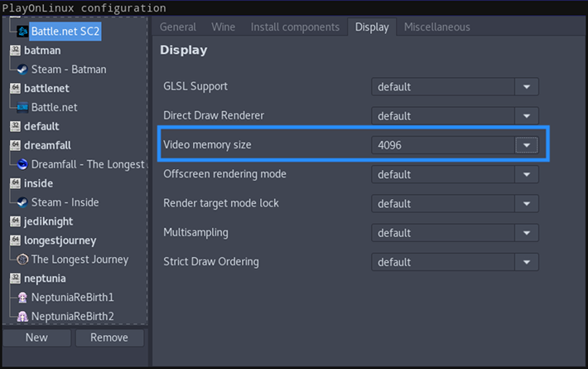Click the 64-bit icon beside inside
The width and height of the screenshot is (588, 369).
[15, 183]
